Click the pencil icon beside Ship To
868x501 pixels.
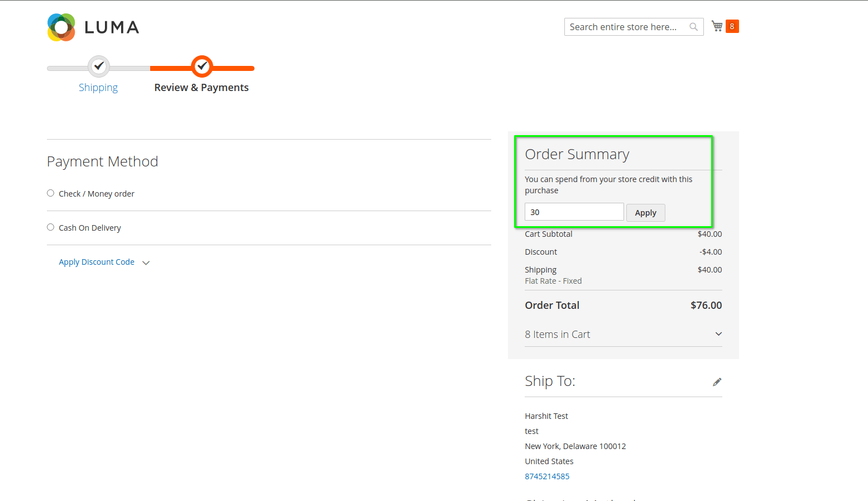click(x=717, y=381)
